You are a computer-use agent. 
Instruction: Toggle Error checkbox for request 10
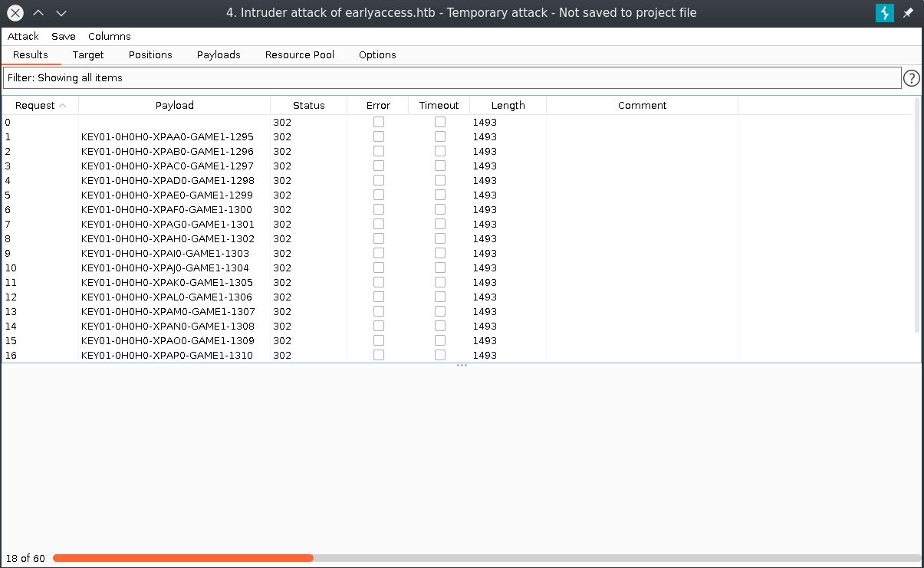379,268
